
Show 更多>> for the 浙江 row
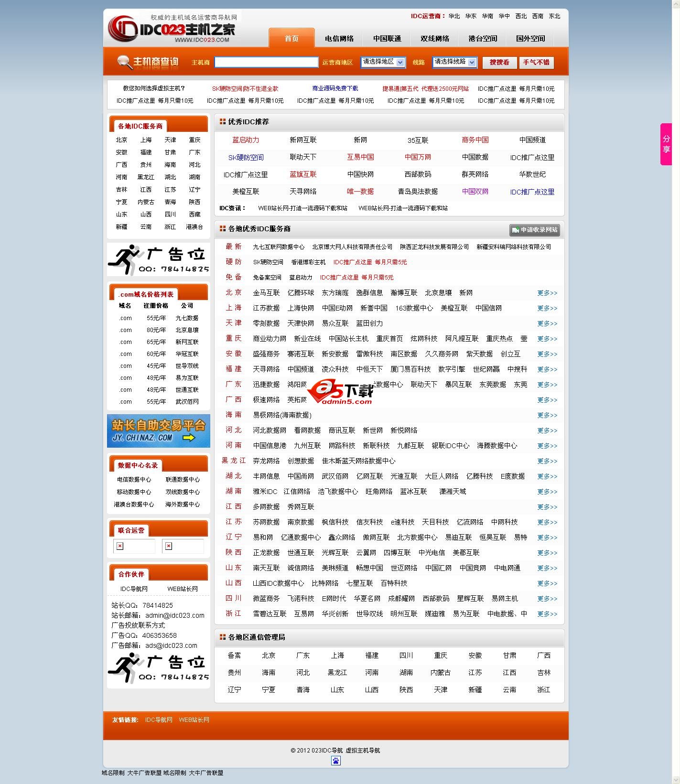coord(547,614)
